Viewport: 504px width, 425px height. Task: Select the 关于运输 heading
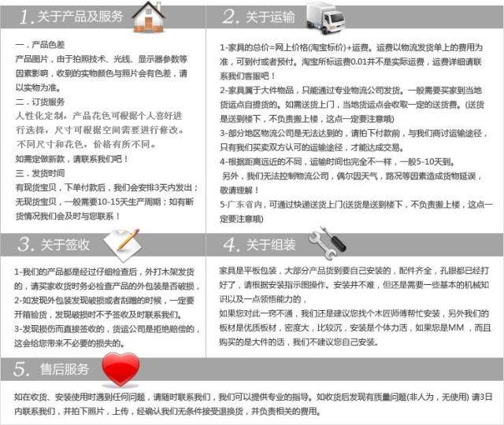click(x=270, y=18)
